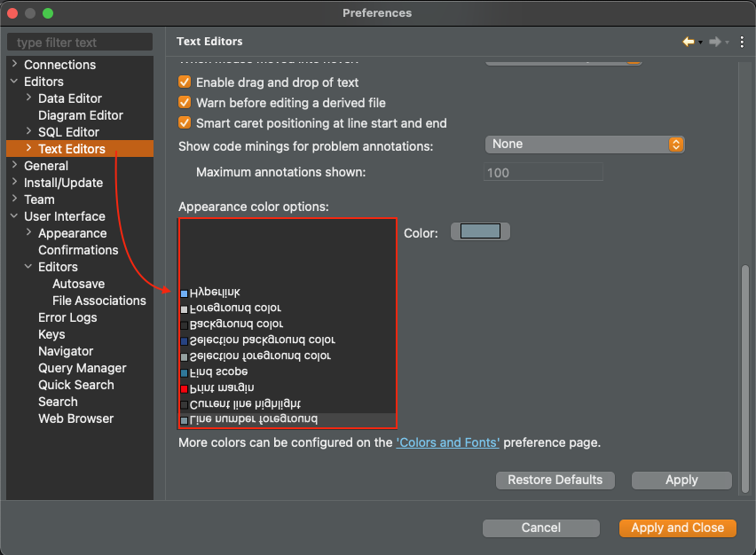756x555 pixels.
Task: Open the problem annotations dropdown showing None
Action: (585, 144)
